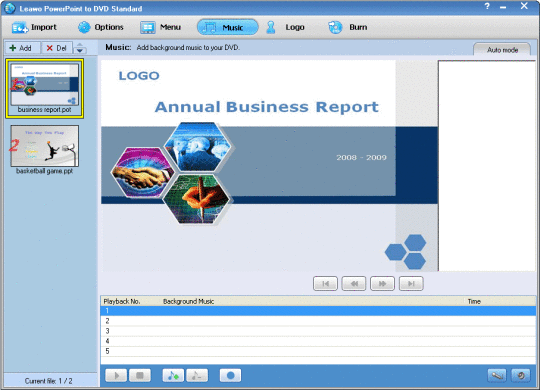Click the Del file button
Viewport: 540px width, 390px height.
[x=57, y=48]
